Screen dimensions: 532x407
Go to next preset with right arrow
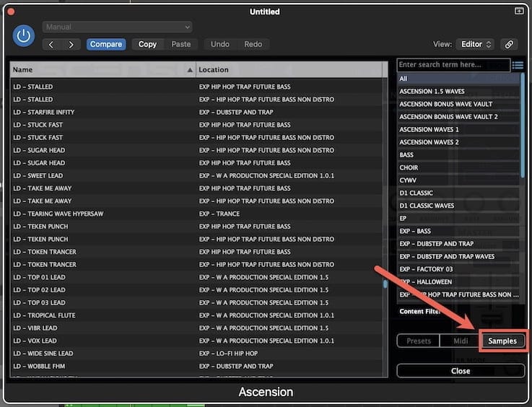[71, 44]
